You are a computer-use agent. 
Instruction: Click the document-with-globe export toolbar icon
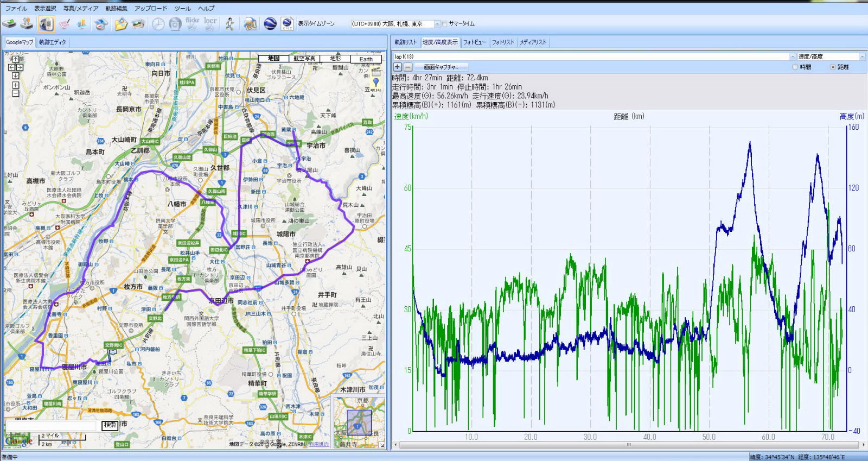coord(250,23)
